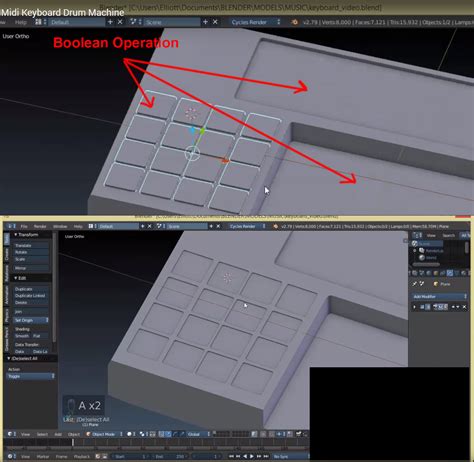This screenshot has width=474, height=462.
Task: Open Set Origin dropdown
Action: click(x=31, y=320)
